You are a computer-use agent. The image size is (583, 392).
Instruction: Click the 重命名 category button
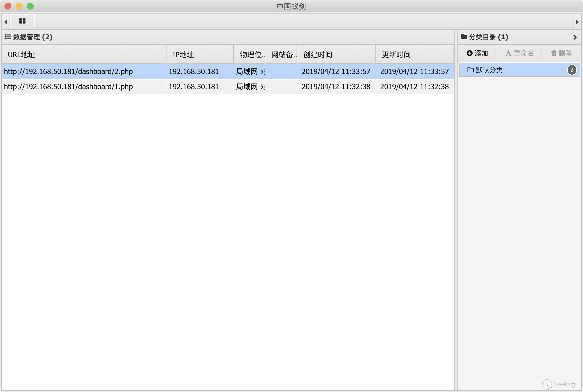click(x=519, y=53)
